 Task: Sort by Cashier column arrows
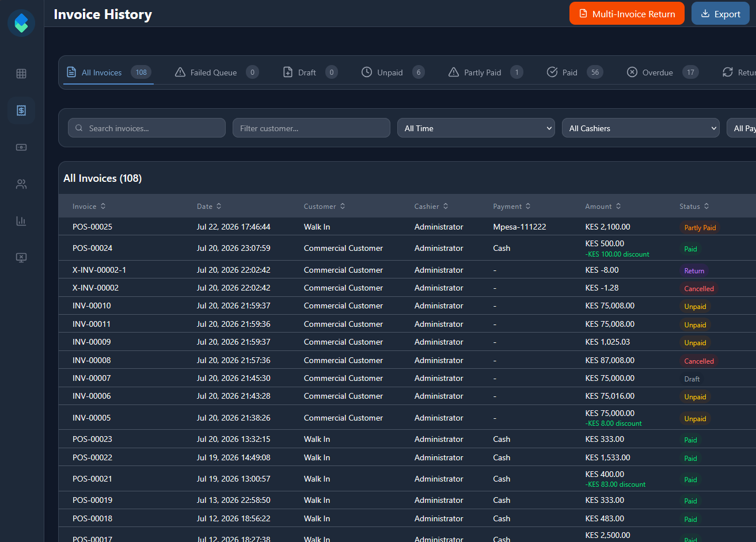[446, 206]
